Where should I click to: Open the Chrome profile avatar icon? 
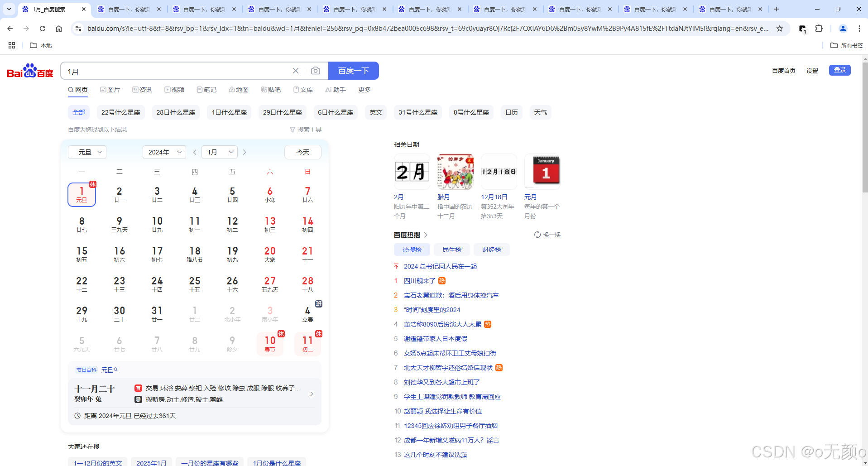[x=843, y=29]
